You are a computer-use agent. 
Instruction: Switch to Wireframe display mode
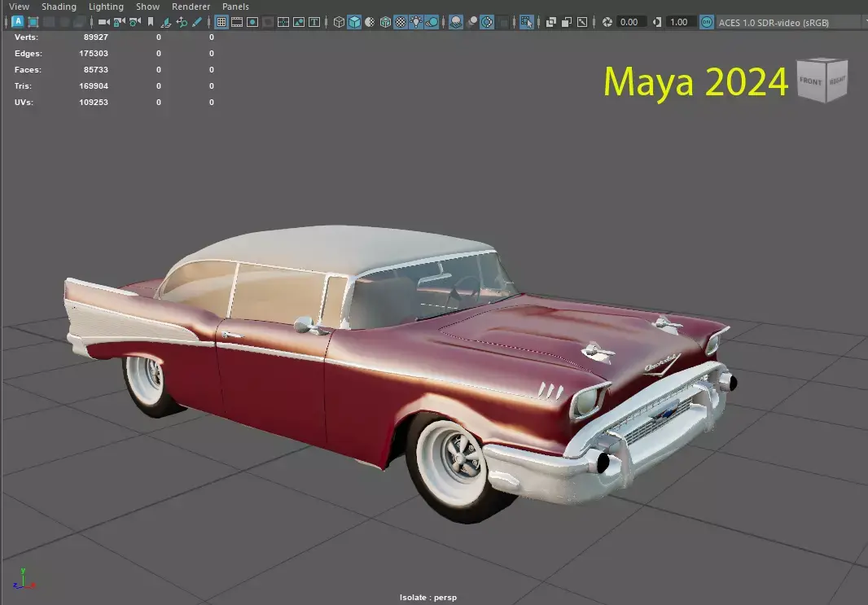(x=339, y=22)
